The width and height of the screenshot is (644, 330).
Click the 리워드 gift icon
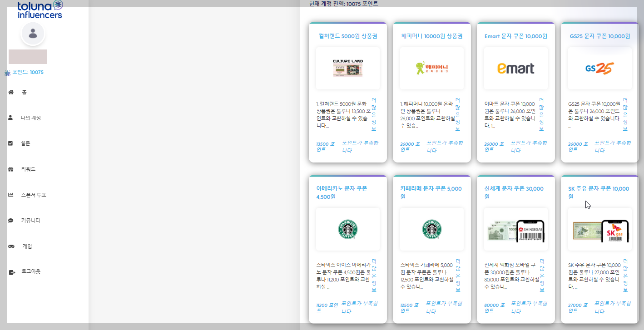(10, 169)
